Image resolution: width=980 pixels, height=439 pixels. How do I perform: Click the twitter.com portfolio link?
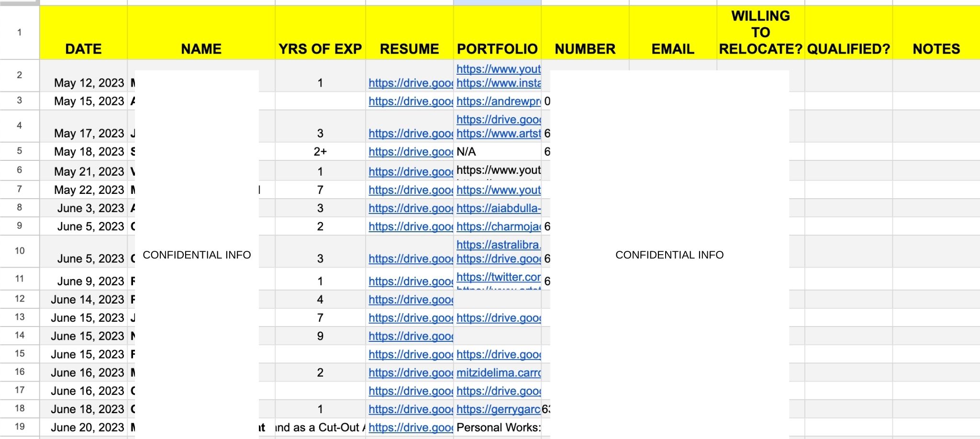pos(498,277)
